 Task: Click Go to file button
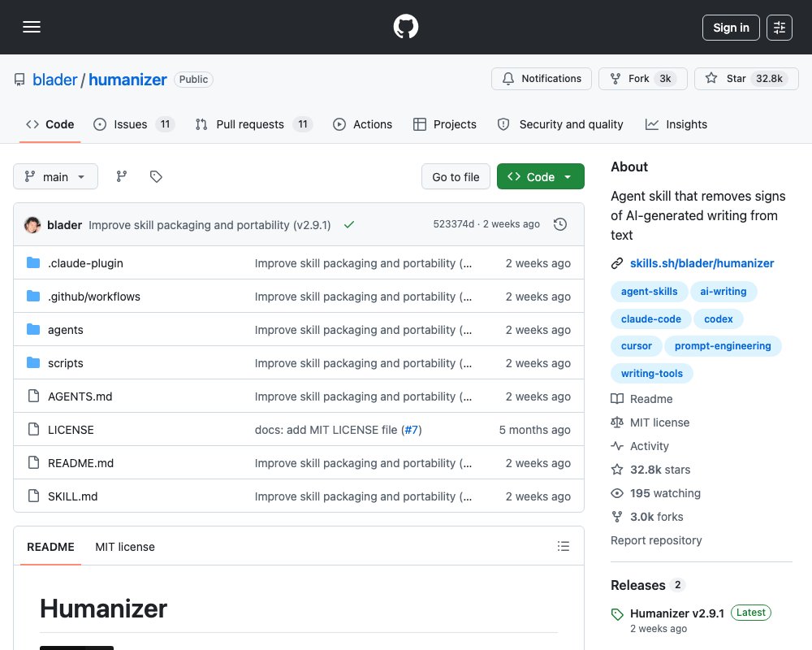(x=456, y=177)
